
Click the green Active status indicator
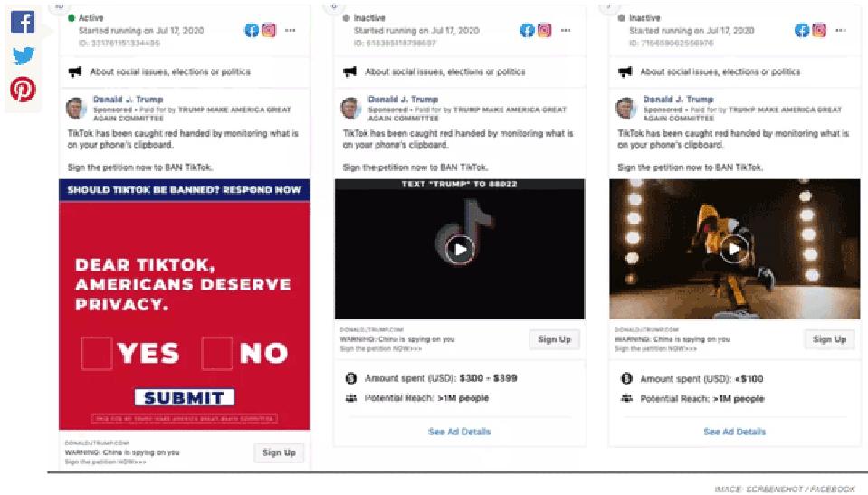pyautogui.click(x=71, y=18)
